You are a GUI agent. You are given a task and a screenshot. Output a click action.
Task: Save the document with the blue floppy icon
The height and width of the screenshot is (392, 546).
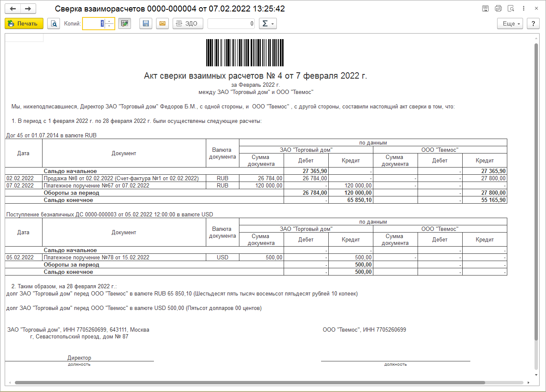click(146, 23)
